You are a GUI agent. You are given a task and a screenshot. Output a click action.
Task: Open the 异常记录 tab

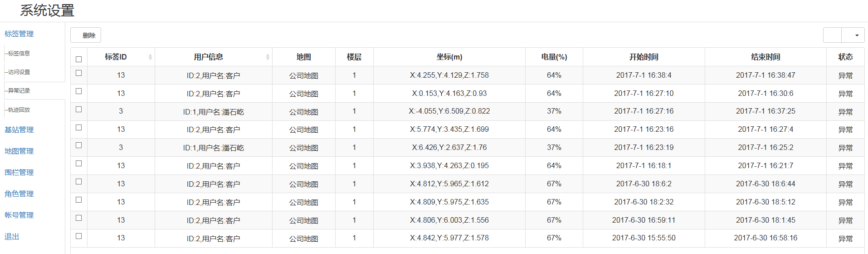[19, 91]
